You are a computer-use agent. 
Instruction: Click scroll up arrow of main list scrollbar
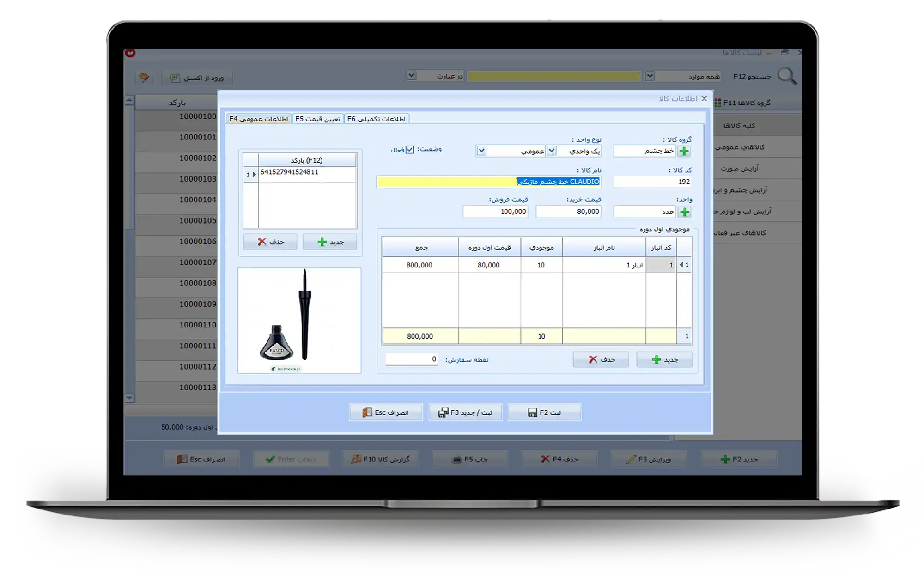click(x=129, y=100)
